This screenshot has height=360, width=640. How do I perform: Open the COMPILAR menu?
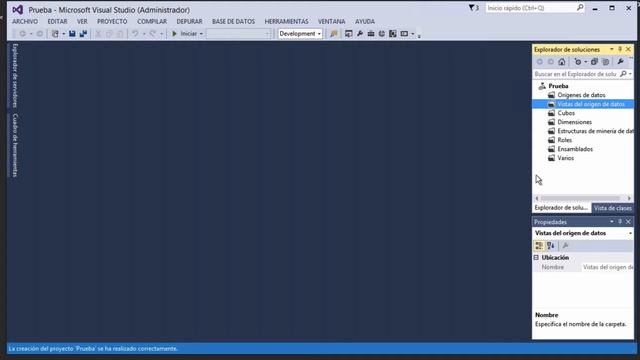(152, 21)
